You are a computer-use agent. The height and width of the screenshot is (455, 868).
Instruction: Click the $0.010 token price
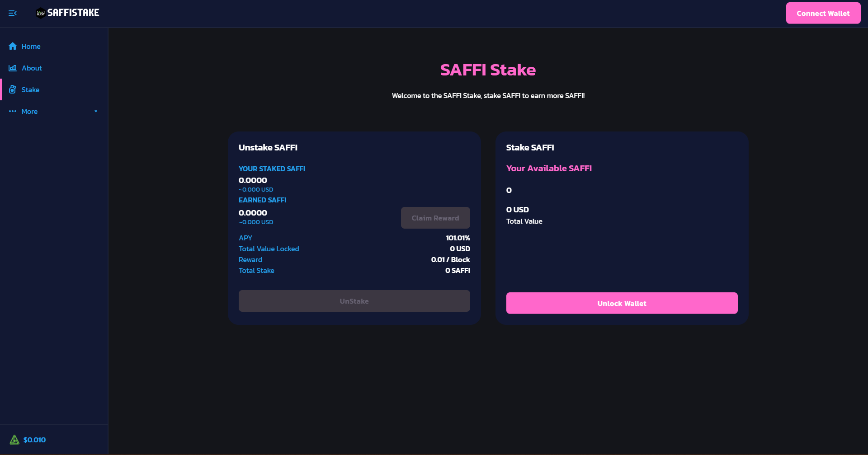[34, 440]
